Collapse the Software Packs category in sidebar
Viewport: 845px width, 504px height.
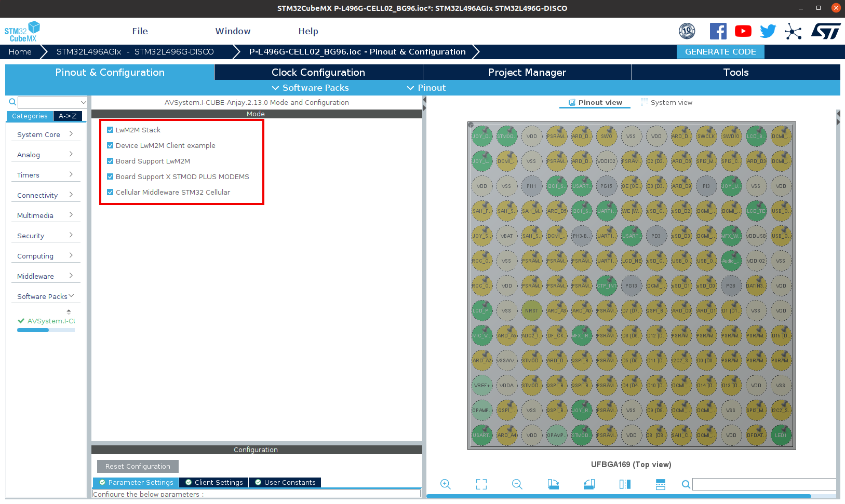(x=46, y=296)
